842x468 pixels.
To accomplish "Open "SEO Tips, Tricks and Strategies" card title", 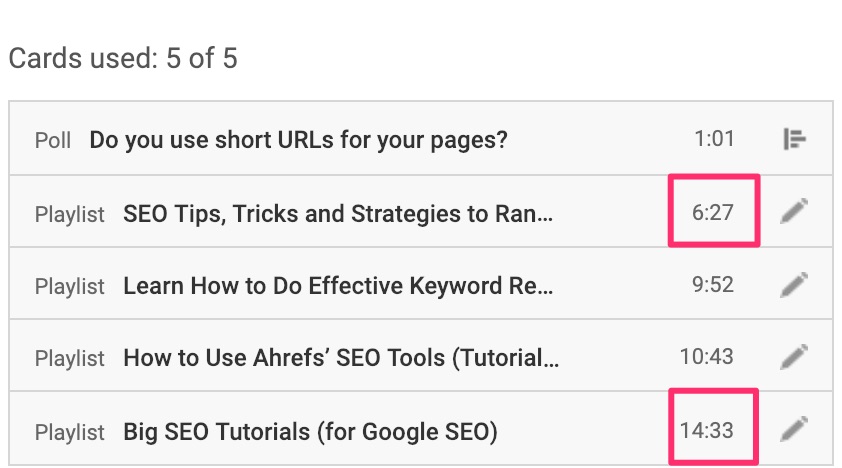I will (x=338, y=213).
